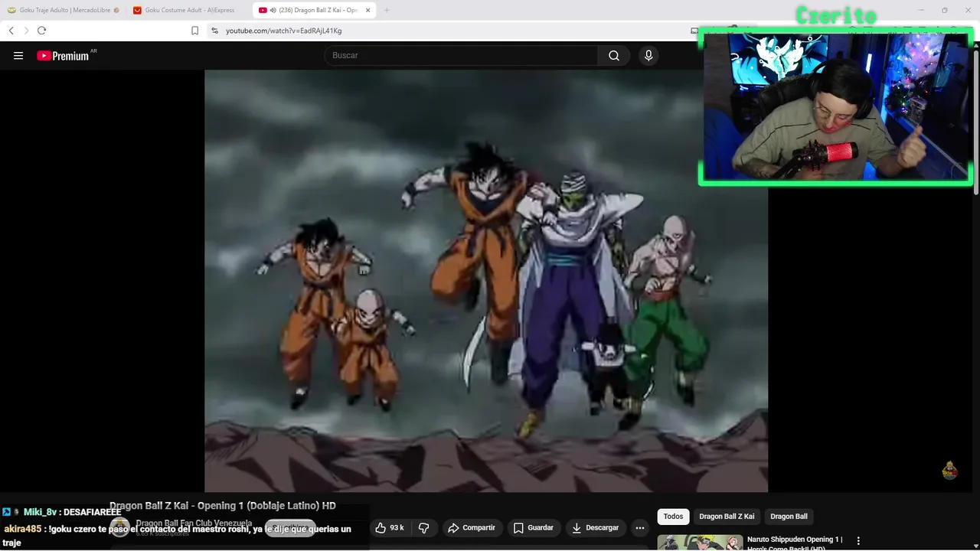Click the channel watermark icon on video

tap(950, 470)
